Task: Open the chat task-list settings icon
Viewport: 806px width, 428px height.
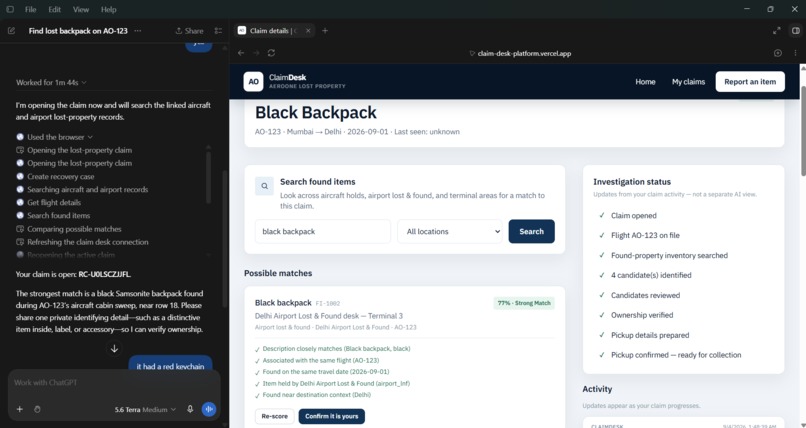Action: point(218,31)
